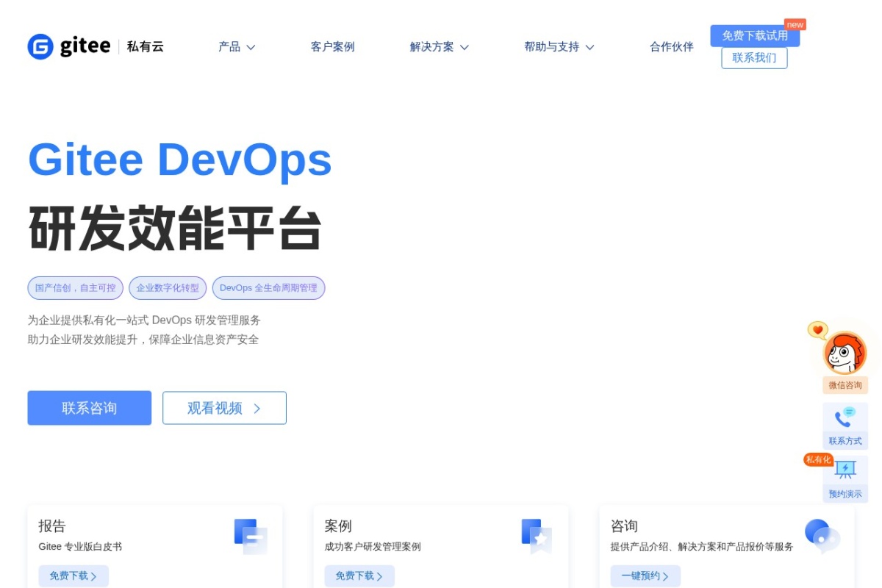882x588 pixels.
Task: Click the 免费下载 button under 报告
Action: pos(73,576)
